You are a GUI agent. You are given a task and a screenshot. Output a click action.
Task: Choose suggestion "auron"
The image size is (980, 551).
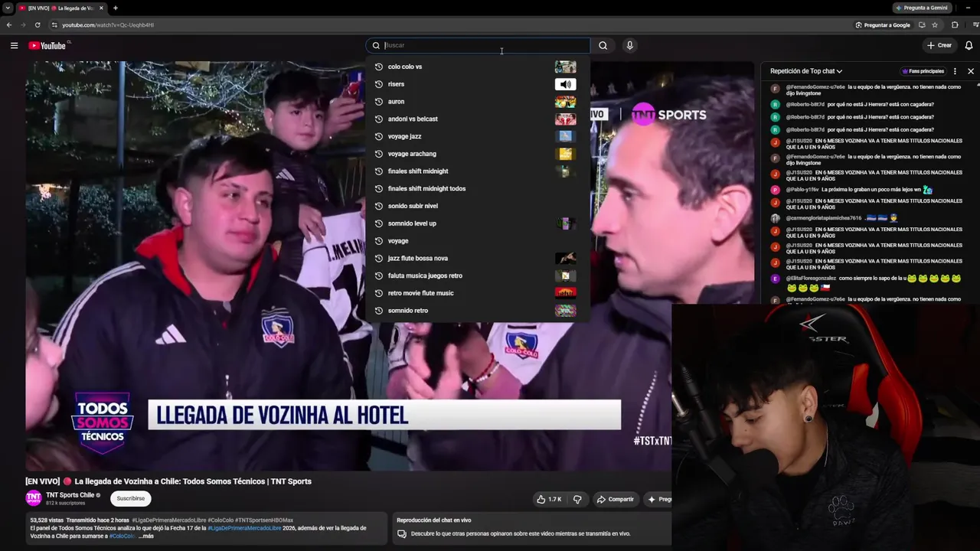pos(476,102)
